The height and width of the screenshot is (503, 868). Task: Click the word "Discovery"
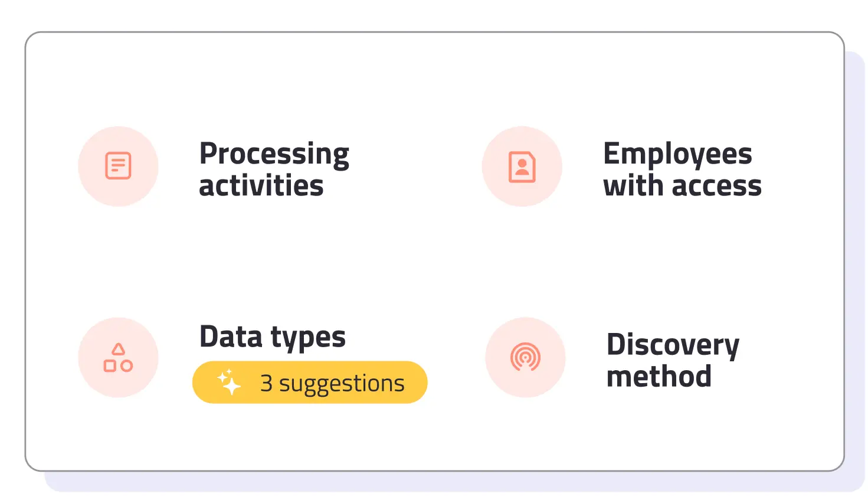coord(673,345)
